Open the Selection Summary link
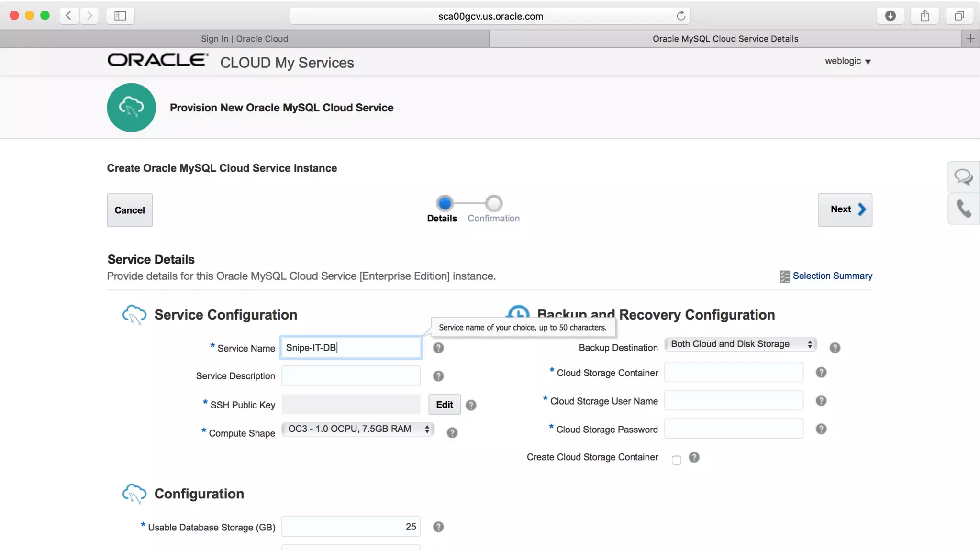980x551 pixels. tap(832, 276)
